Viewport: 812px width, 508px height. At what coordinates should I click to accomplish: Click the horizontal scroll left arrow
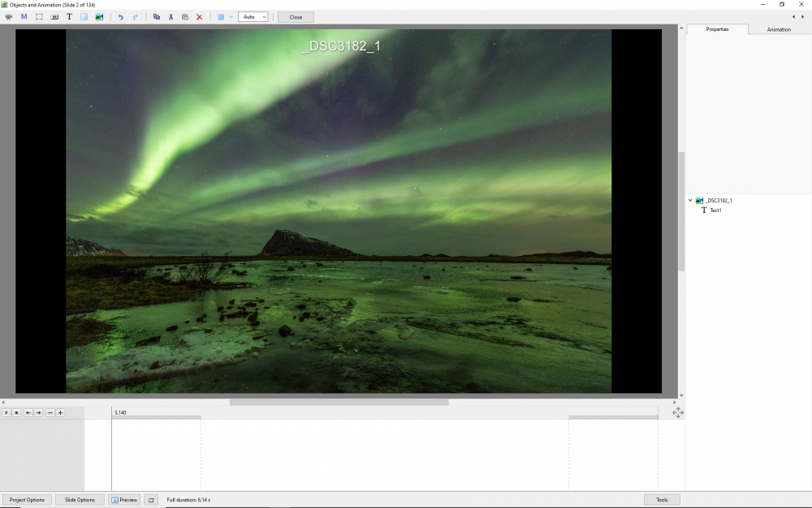[x=3, y=402]
